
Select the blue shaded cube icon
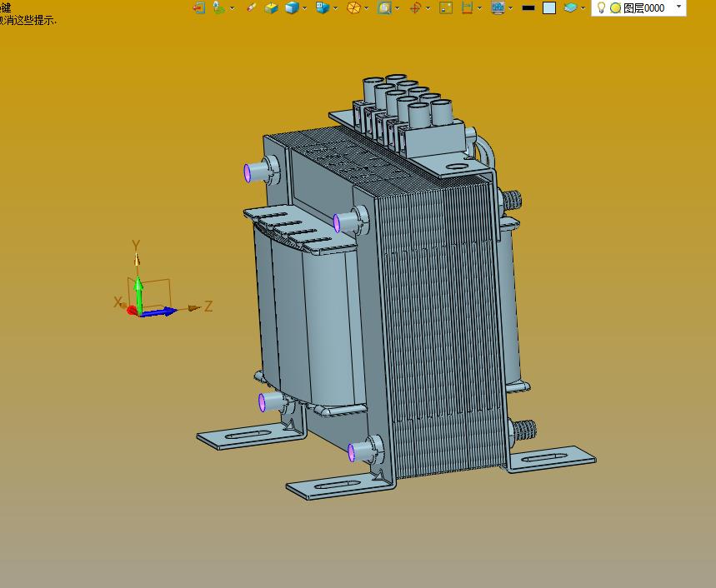(292, 7)
